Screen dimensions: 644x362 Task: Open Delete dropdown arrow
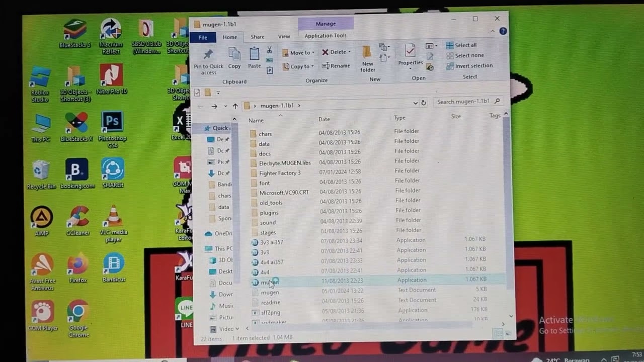(x=349, y=52)
